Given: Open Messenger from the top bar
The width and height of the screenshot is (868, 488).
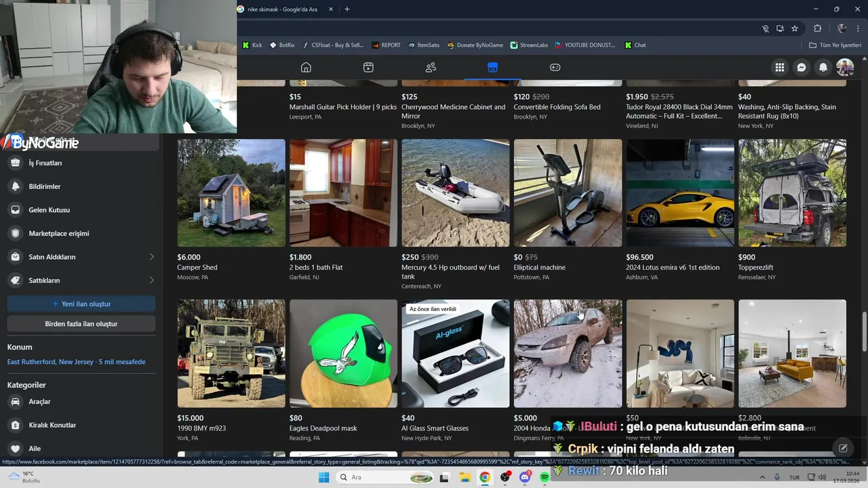Looking at the screenshot, I should click(x=802, y=67).
